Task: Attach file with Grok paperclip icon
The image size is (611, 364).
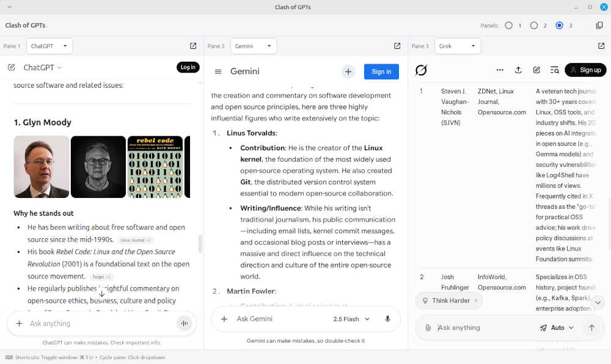Action: pos(428,328)
